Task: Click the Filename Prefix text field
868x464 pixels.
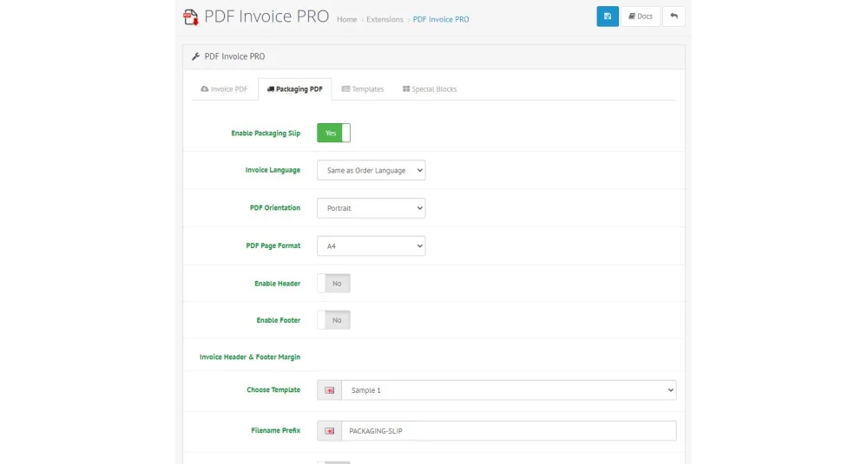Action: 509,431
